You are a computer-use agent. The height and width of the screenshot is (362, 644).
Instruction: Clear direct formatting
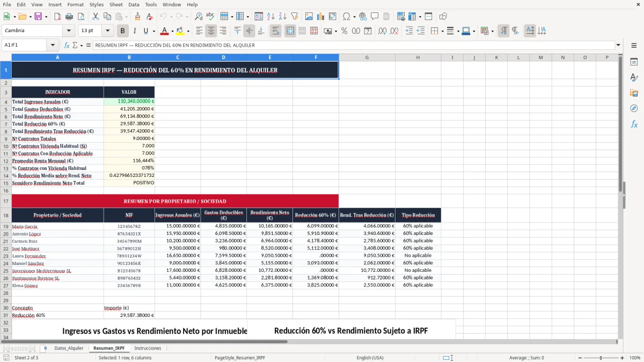[149, 17]
